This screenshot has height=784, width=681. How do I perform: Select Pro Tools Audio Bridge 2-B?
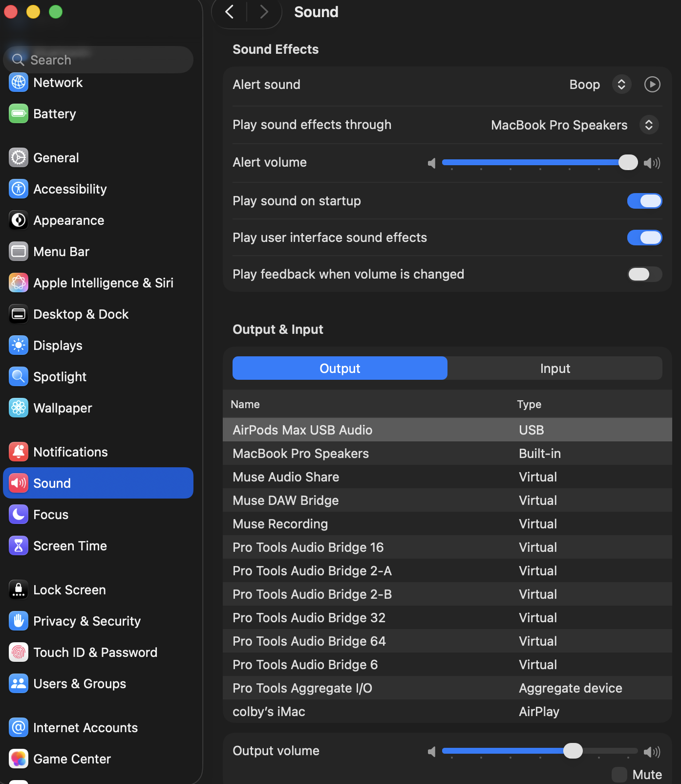tap(447, 594)
